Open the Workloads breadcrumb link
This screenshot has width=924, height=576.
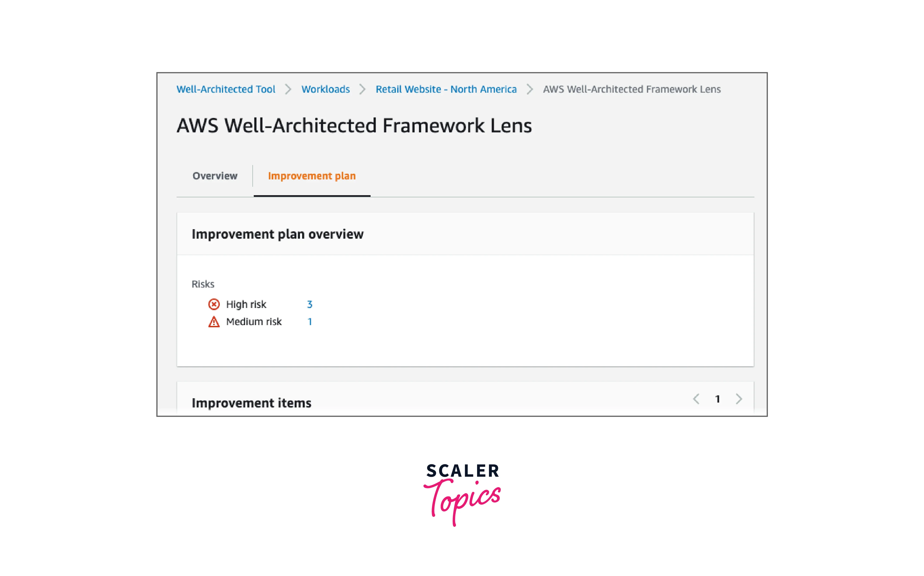[325, 89]
